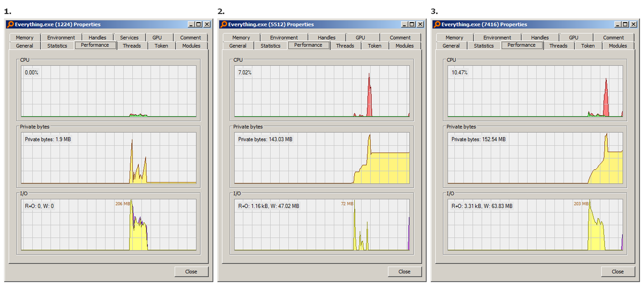This screenshot has height=286, width=644.
Task: Open Environment tab in Everything.exe (7416) window
Action: tap(497, 37)
